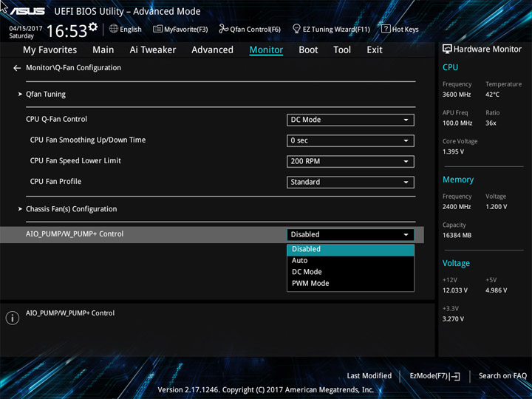The width and height of the screenshot is (532, 399).
Task: Expand Chassis Fan(s) Configuration
Action: click(x=71, y=209)
